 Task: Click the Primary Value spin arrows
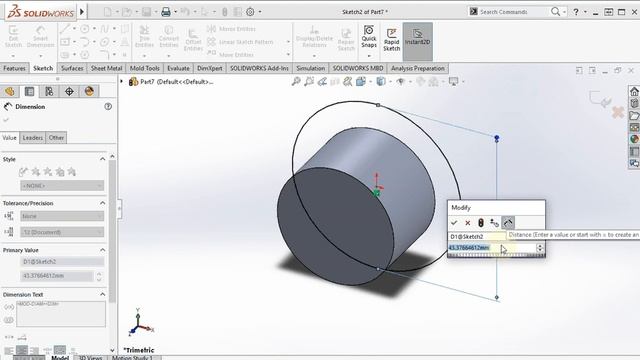pyautogui.click(x=99, y=276)
